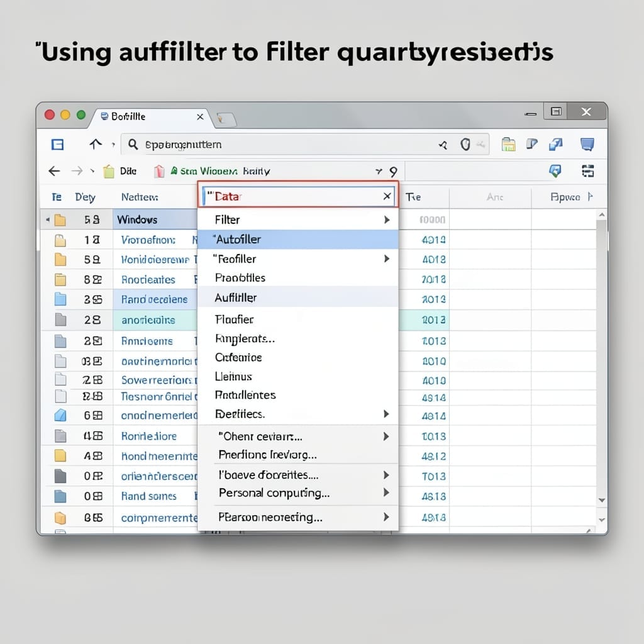
Task: Expand the Eoeritiecs submenu arrow
Action: coord(386,414)
